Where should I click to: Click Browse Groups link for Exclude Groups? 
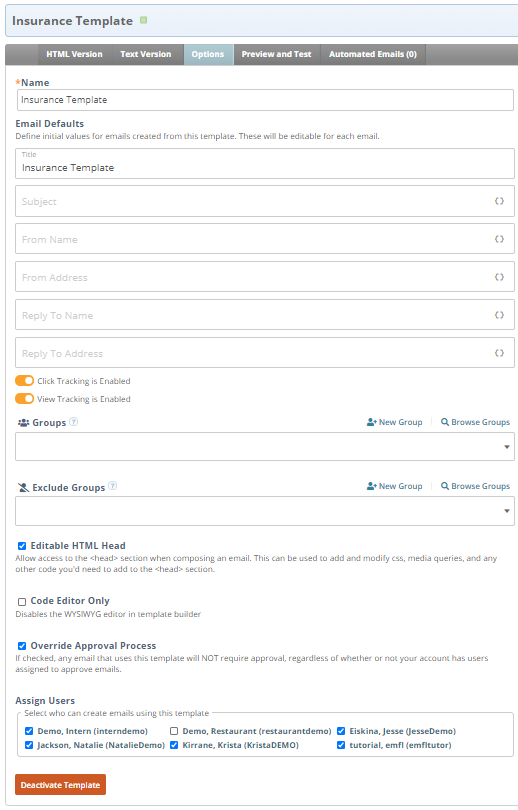tap(475, 486)
